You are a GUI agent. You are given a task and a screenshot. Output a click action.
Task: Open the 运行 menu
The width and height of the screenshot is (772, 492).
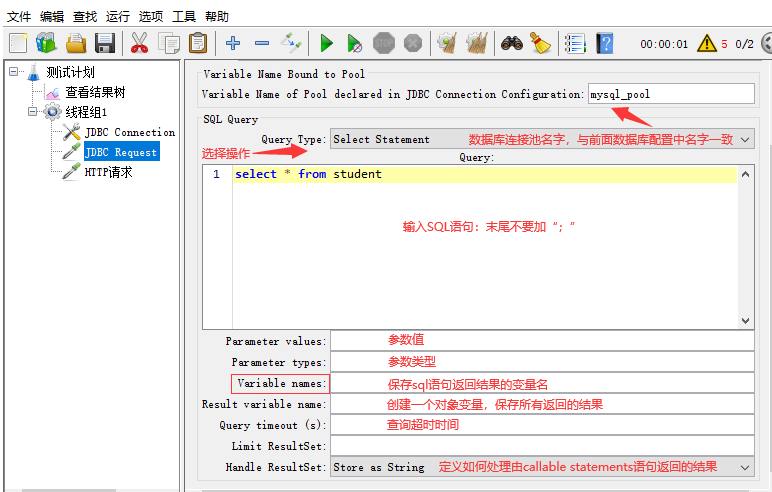tap(118, 16)
